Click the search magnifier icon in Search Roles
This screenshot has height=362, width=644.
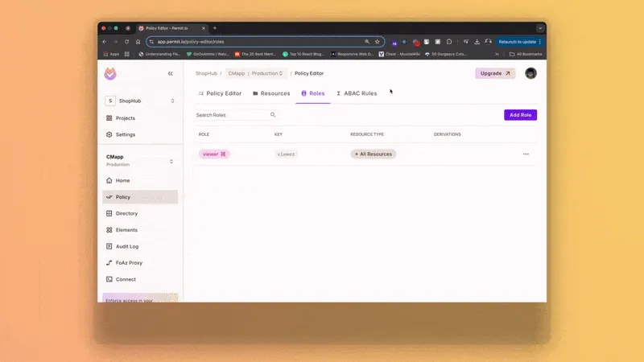tap(273, 115)
